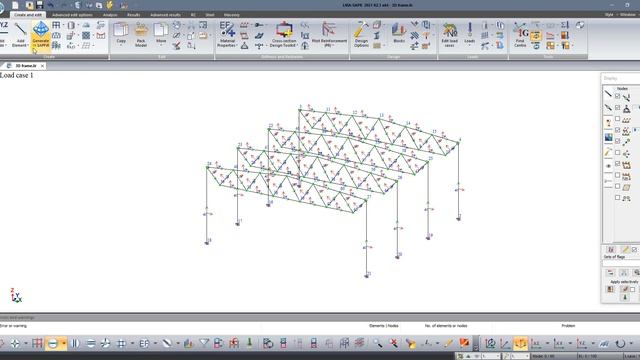Expand the Loads button dropdown arrow
This screenshot has height=360, width=640.
click(x=469, y=45)
